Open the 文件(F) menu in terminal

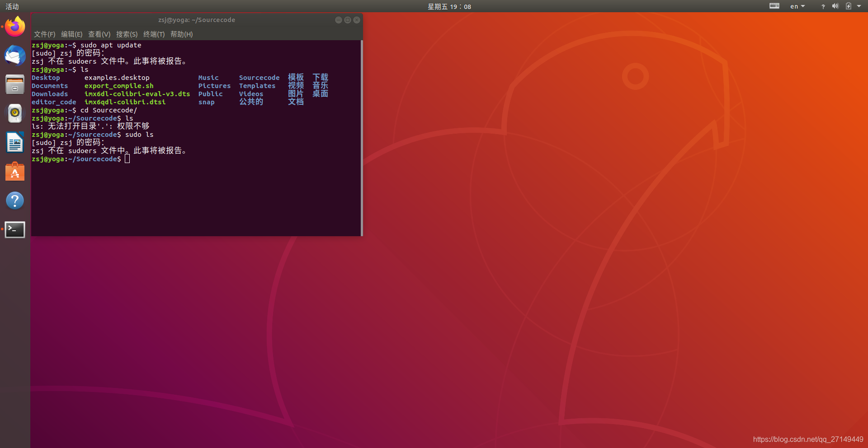[x=45, y=34]
